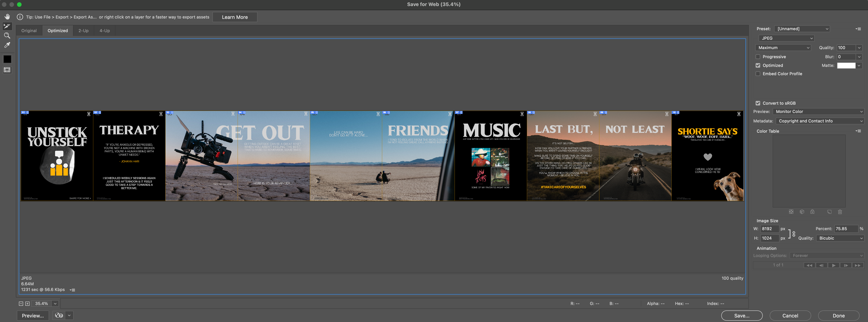Open the Optimize panel menu icon
The image size is (868, 322).
pyautogui.click(x=858, y=29)
